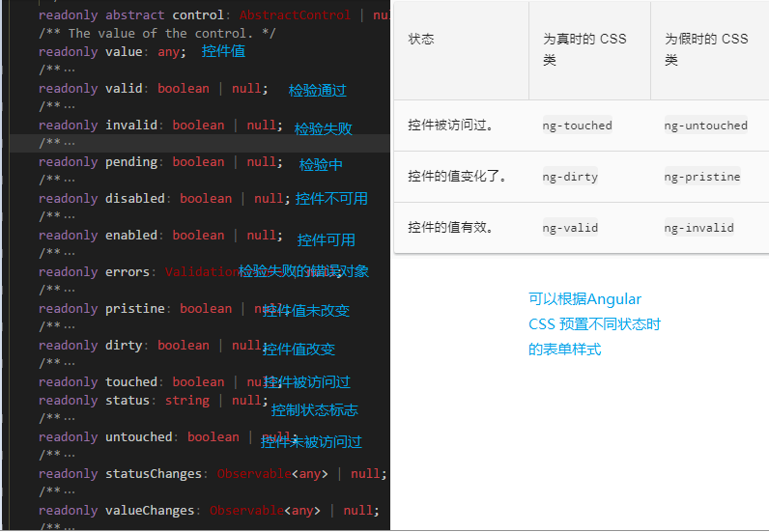This screenshot has width=769, height=532.
Task: Click the 'AbstractControl' type in code
Action: (295, 15)
